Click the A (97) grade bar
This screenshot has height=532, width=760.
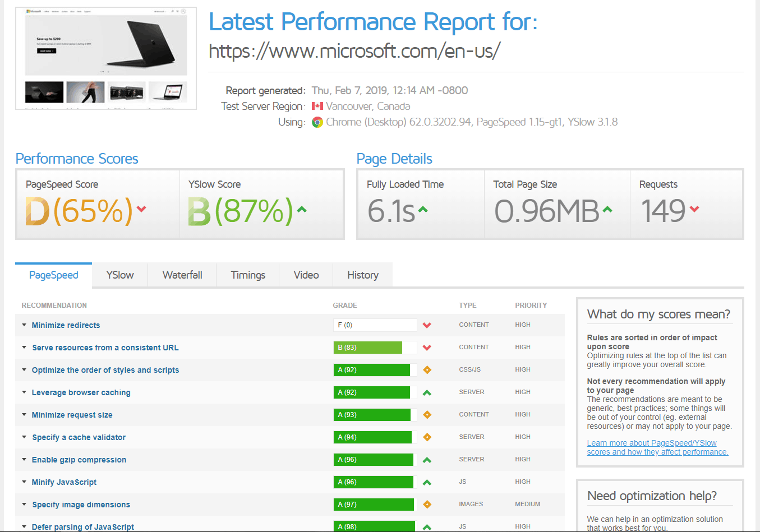(x=375, y=505)
